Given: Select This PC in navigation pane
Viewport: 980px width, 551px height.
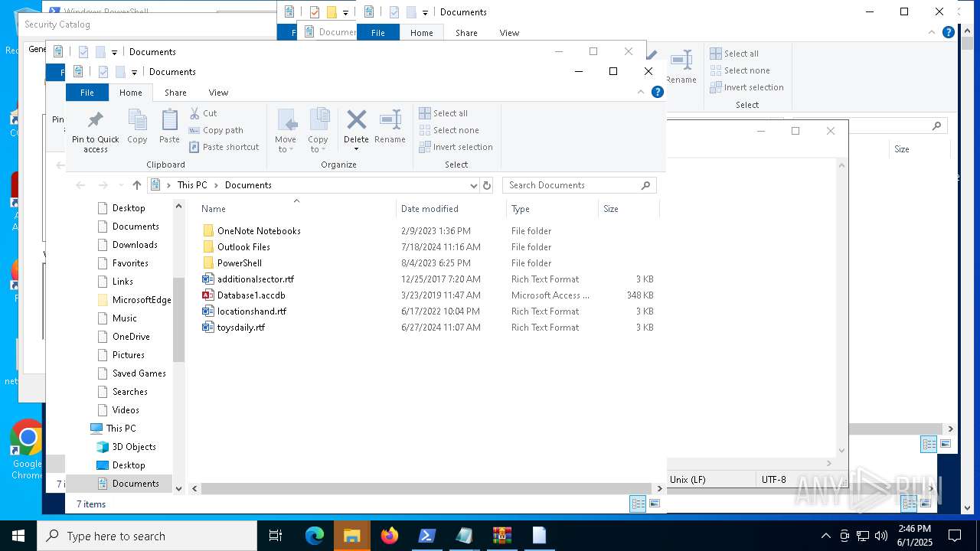Looking at the screenshot, I should (x=121, y=429).
